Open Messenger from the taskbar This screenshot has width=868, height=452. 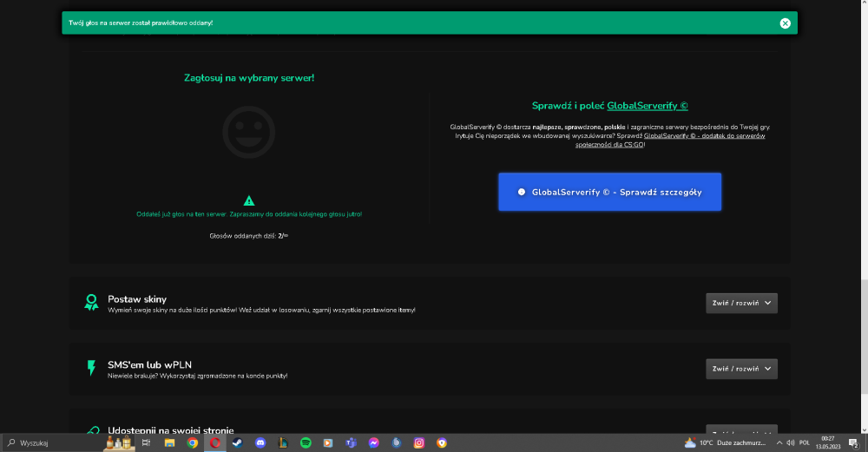tap(373, 442)
